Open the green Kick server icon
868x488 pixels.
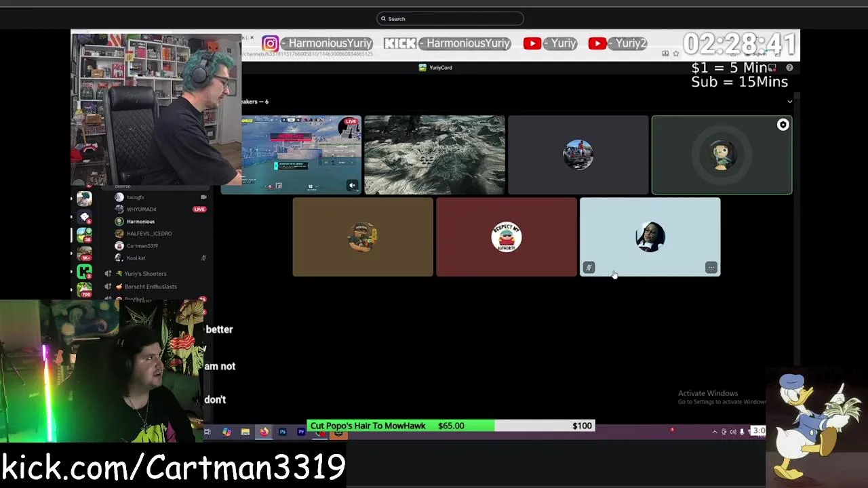pyautogui.click(x=84, y=272)
